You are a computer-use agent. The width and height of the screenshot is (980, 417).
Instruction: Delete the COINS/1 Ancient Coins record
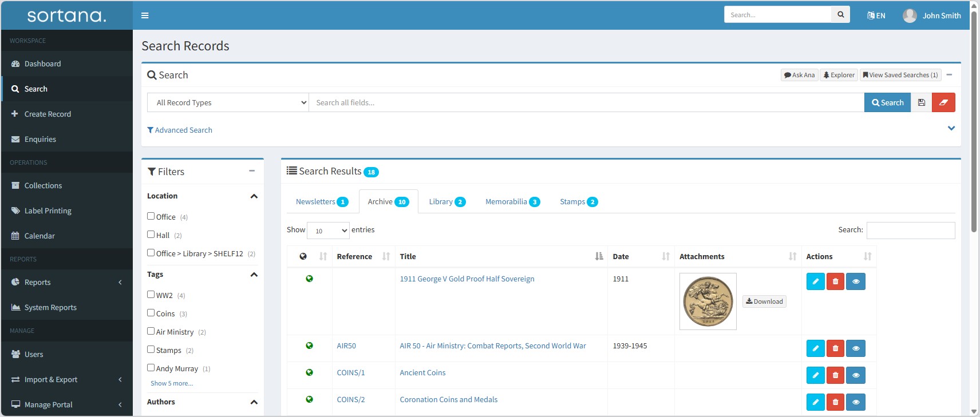(836, 375)
